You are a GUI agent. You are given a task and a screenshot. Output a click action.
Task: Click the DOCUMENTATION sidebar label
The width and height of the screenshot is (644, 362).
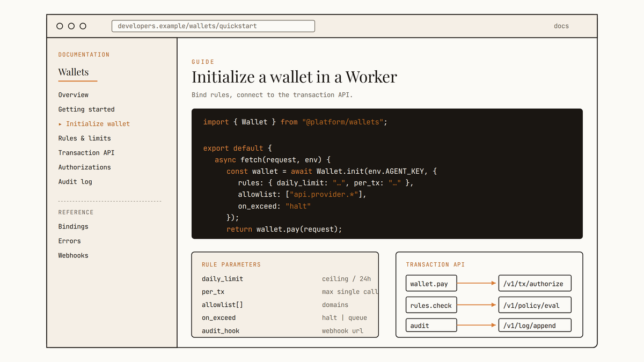click(84, 55)
